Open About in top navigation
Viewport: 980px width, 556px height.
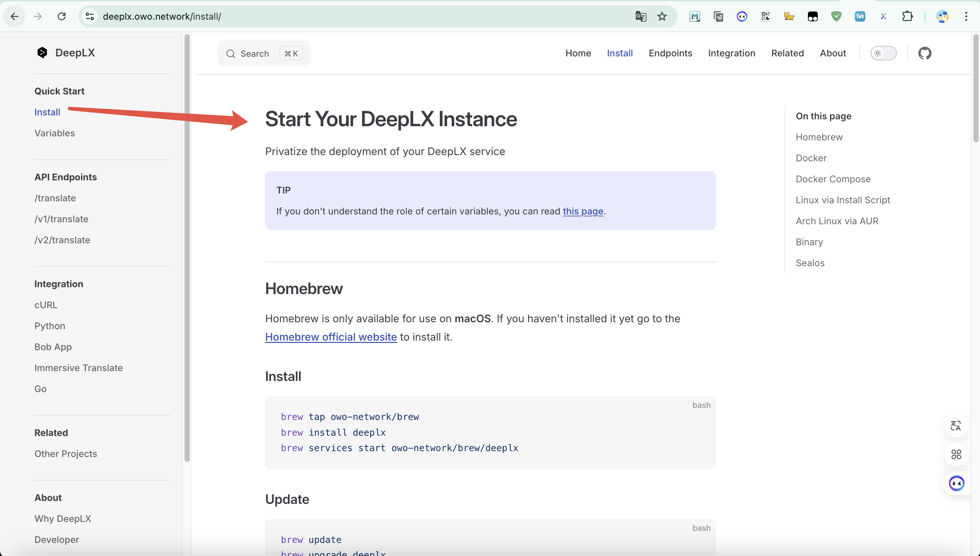pyautogui.click(x=833, y=53)
